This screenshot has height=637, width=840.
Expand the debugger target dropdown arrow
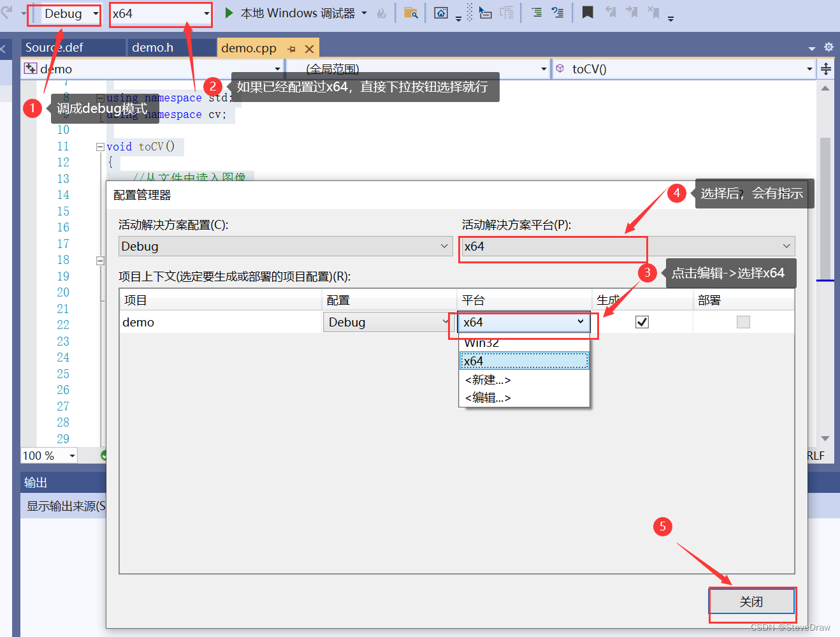click(364, 13)
